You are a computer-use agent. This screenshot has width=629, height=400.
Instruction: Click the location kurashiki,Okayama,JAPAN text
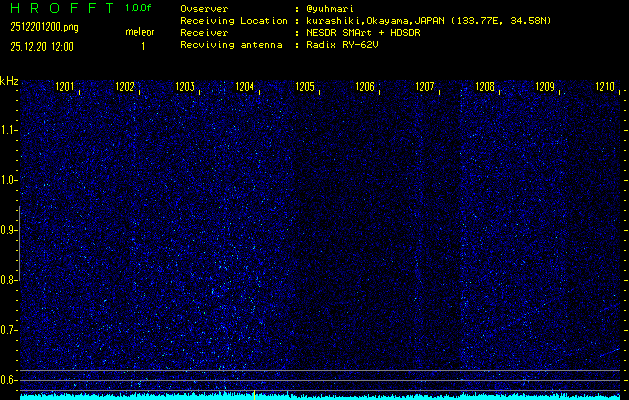375,21
